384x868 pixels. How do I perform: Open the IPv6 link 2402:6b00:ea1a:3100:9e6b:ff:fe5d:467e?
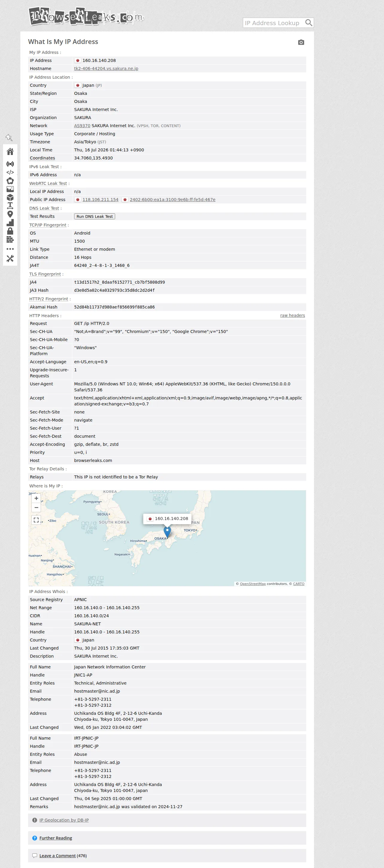tap(173, 200)
